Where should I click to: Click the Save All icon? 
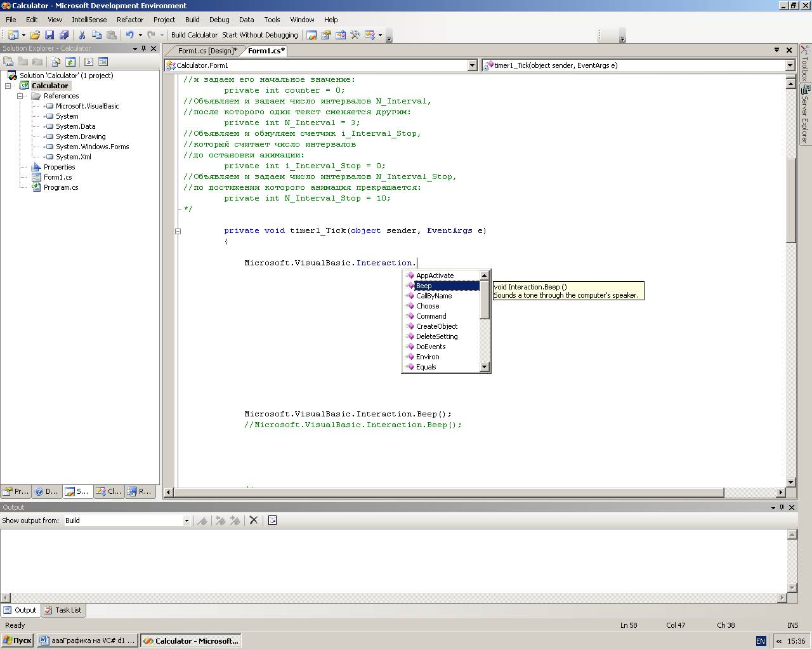click(63, 35)
